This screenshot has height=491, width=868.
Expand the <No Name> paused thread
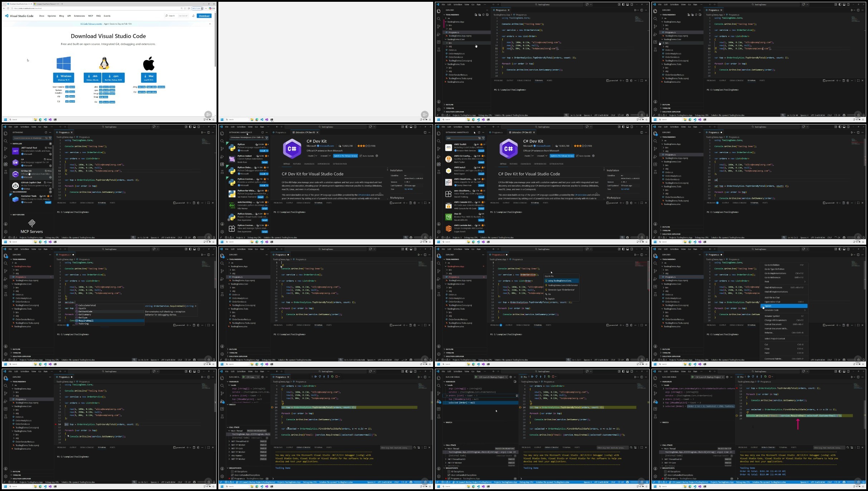[229, 455]
